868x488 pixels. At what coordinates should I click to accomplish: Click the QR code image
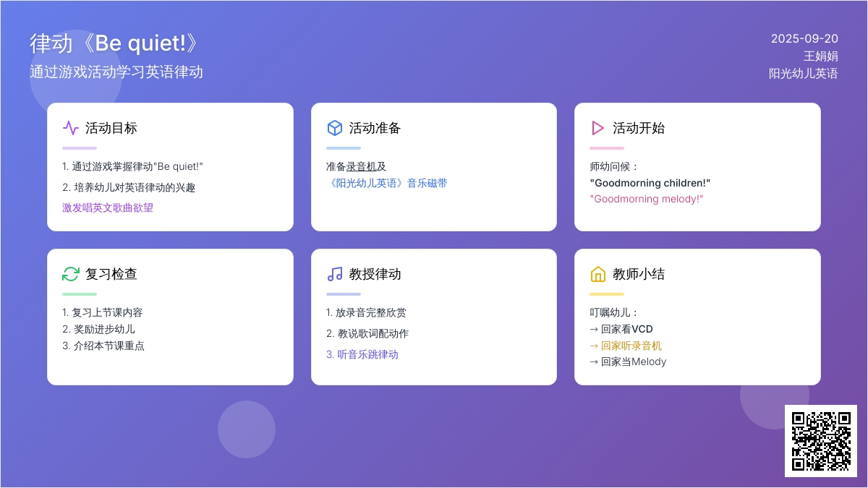pyautogui.click(x=820, y=440)
